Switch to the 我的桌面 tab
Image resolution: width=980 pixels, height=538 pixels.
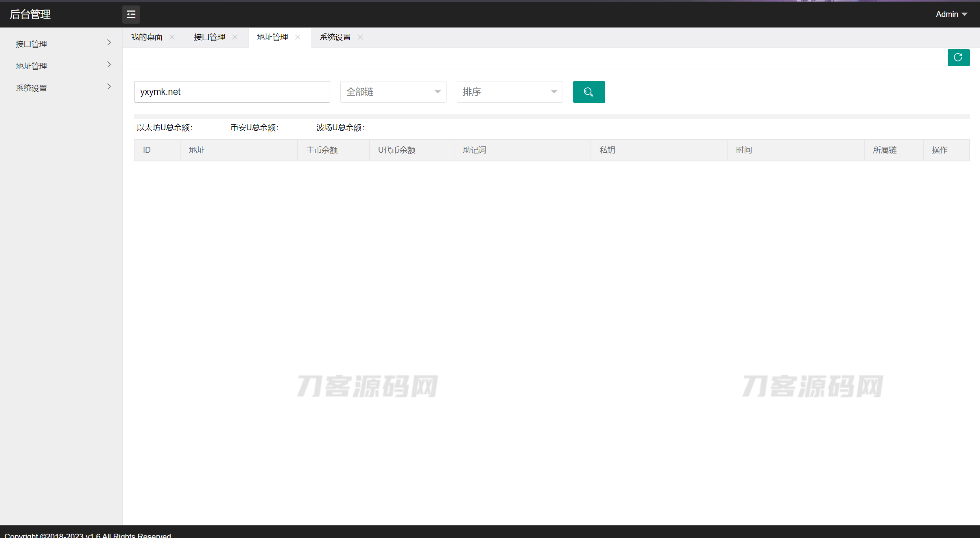(147, 37)
